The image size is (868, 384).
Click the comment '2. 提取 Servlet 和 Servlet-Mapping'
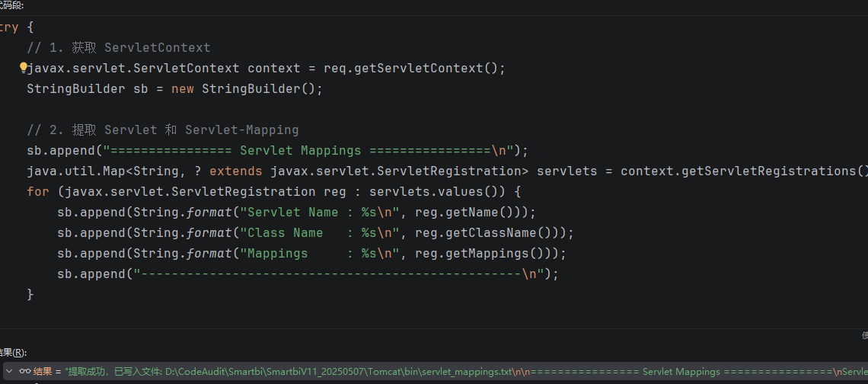162,130
